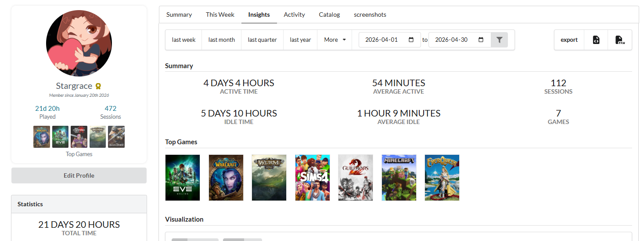The height and width of the screenshot is (241, 644).
Task: Select small World of Warcraft cover in profile card
Action: click(42, 137)
